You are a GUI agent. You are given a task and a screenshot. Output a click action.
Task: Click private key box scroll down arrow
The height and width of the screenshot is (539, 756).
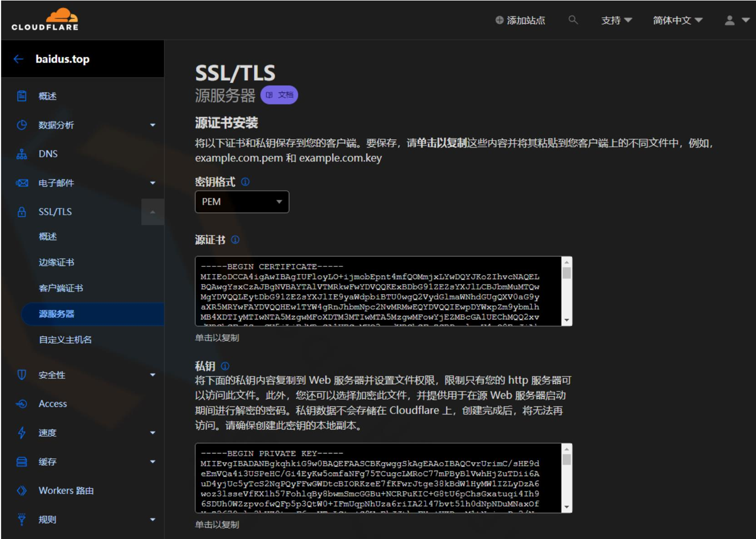click(x=567, y=507)
